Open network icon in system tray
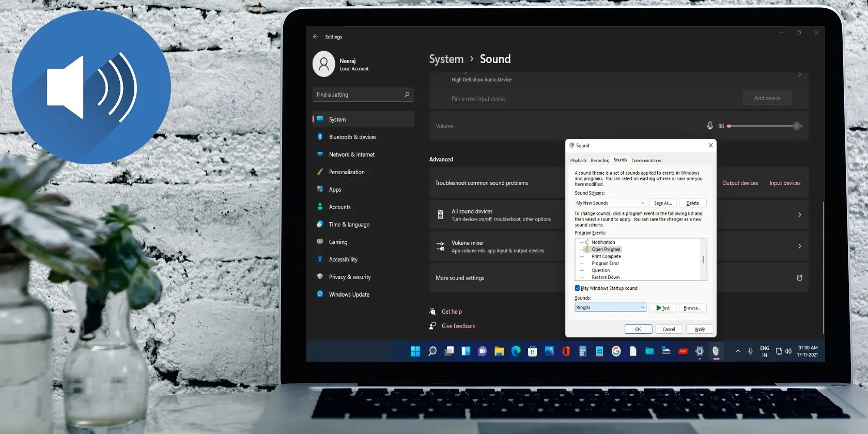Image resolution: width=868 pixels, height=434 pixels. pyautogui.click(x=779, y=351)
